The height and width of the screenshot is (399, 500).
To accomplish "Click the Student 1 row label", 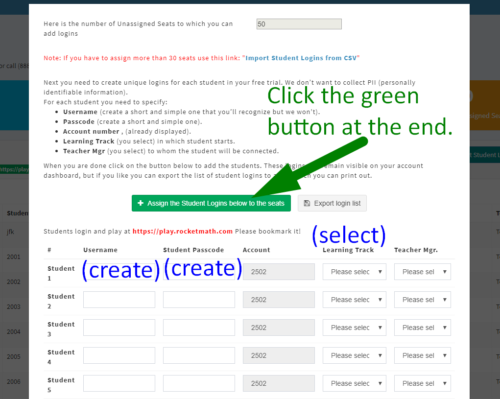I will coord(61,273).
